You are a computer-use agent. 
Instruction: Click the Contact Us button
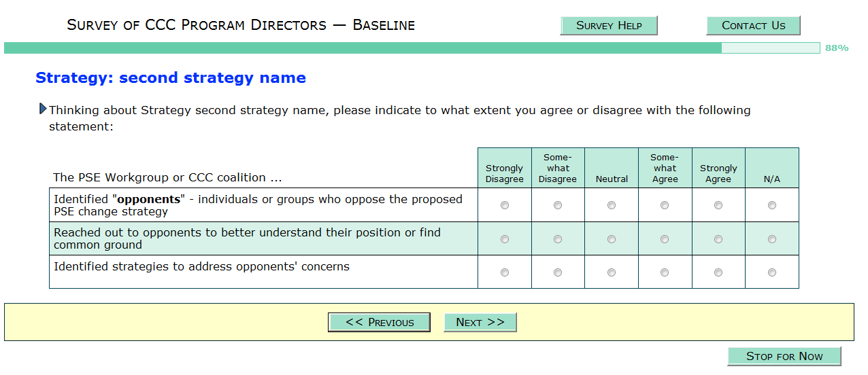pos(753,26)
